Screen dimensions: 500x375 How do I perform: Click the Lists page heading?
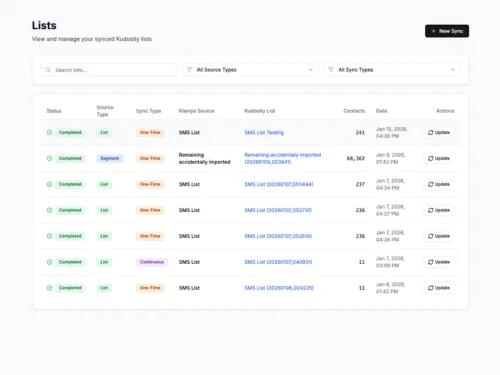[44, 26]
